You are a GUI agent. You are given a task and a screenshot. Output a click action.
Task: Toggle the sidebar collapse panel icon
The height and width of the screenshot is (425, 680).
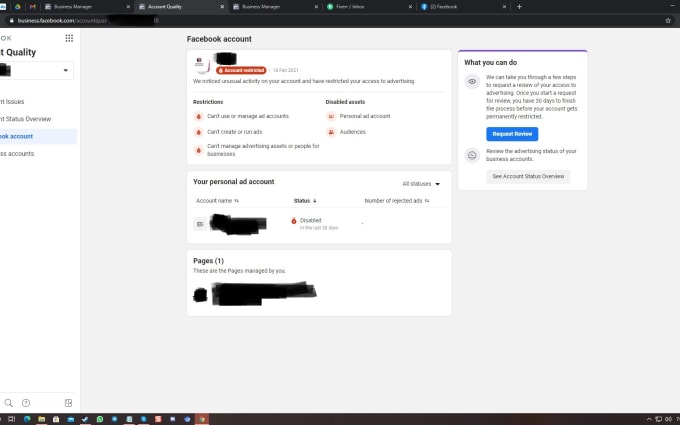pyautogui.click(x=69, y=403)
